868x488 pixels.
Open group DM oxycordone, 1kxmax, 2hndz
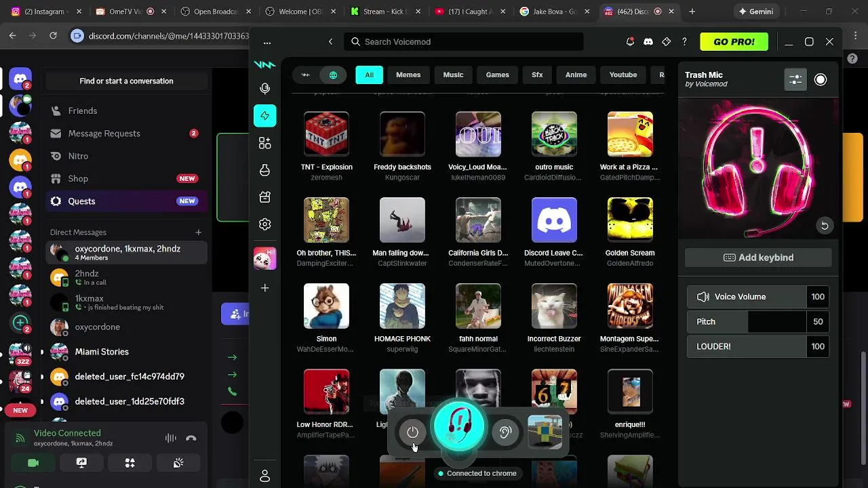point(126,253)
